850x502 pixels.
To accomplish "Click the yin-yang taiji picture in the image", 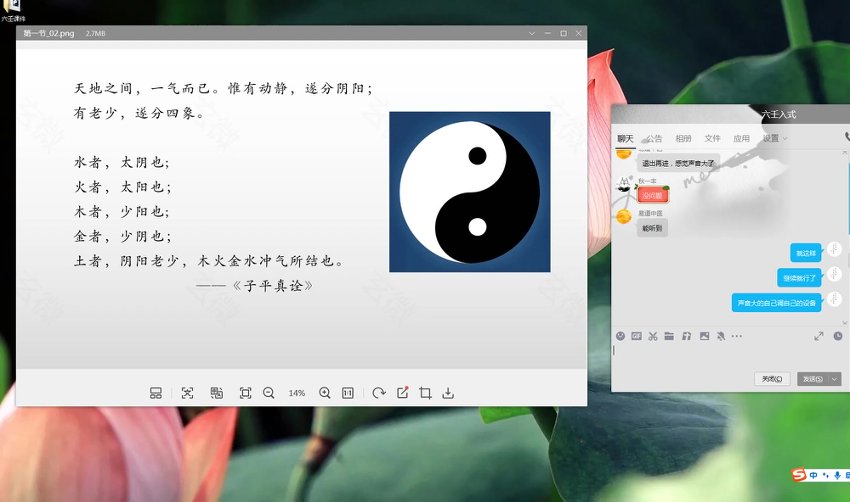I will [469, 192].
